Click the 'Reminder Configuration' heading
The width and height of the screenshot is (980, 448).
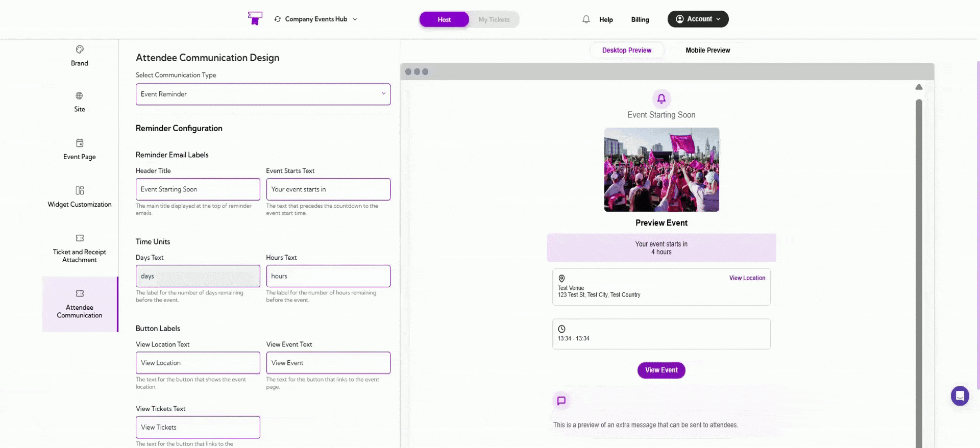pos(179,128)
